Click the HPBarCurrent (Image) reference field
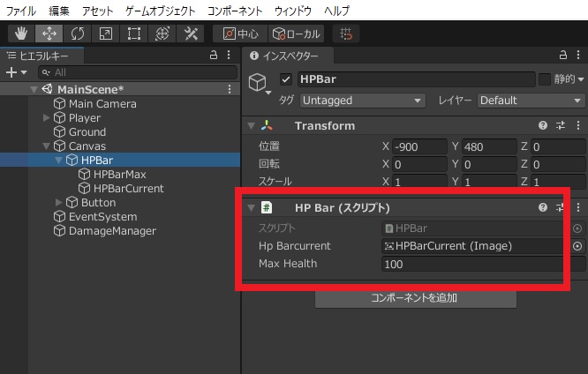 coord(474,246)
